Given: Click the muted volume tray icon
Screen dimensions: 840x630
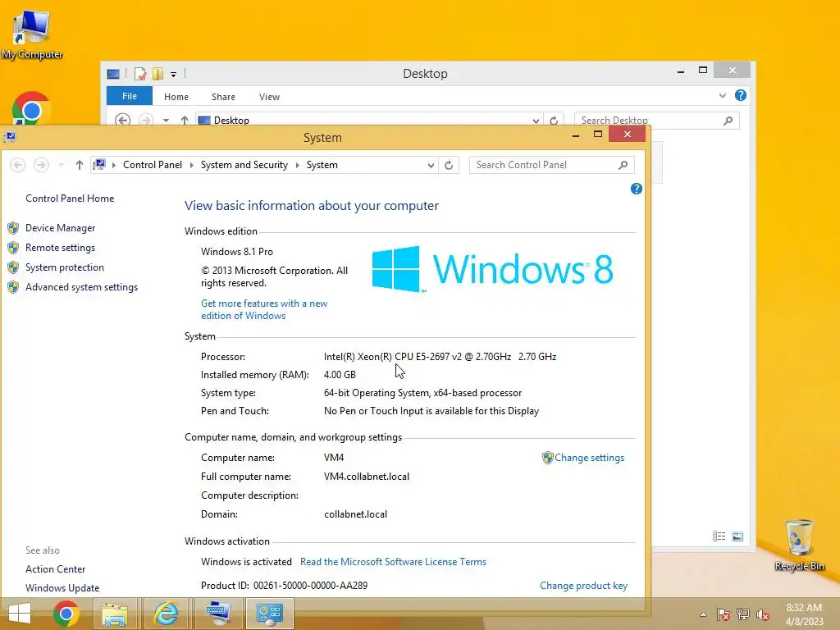Looking at the screenshot, I should pos(763,614).
